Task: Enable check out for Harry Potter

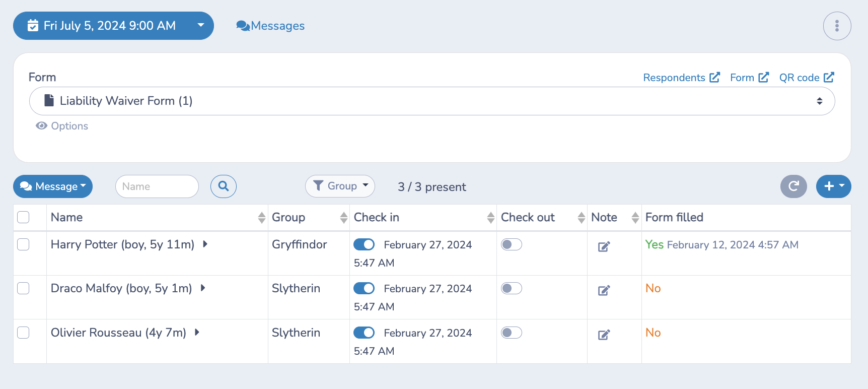Action: pos(512,244)
